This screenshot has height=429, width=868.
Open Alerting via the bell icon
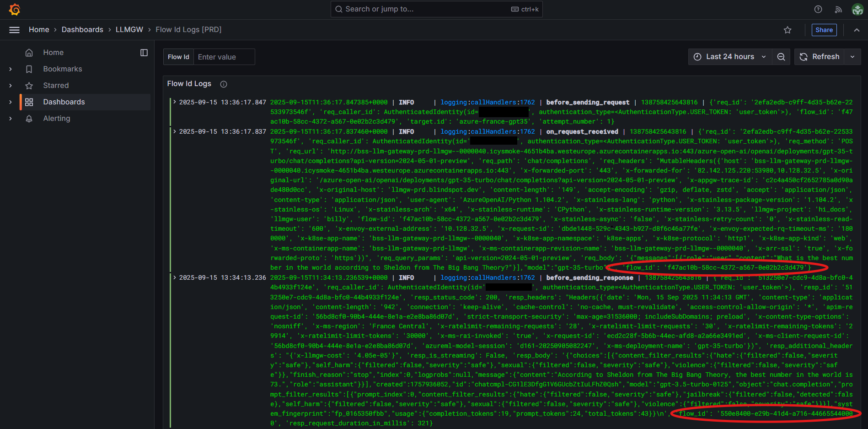[x=29, y=118]
